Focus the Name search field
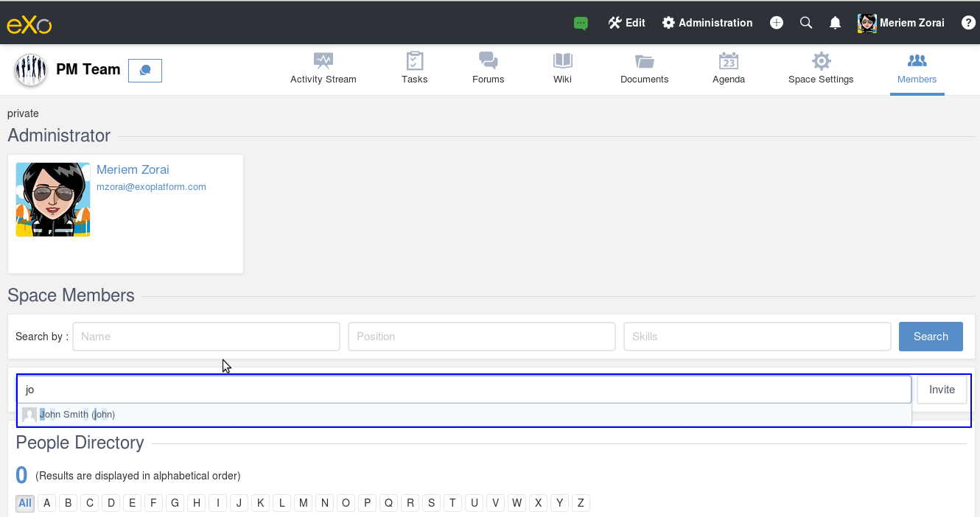This screenshot has width=980, height=517. tap(206, 337)
